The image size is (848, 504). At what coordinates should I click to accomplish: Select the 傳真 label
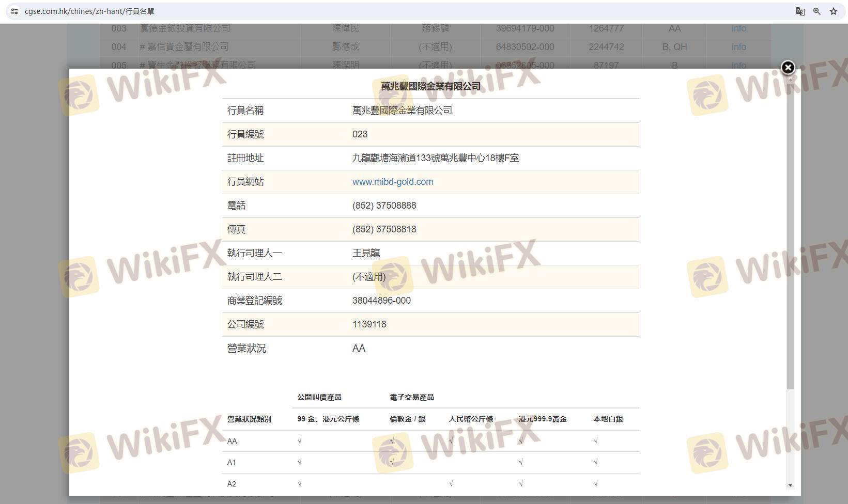tap(237, 229)
